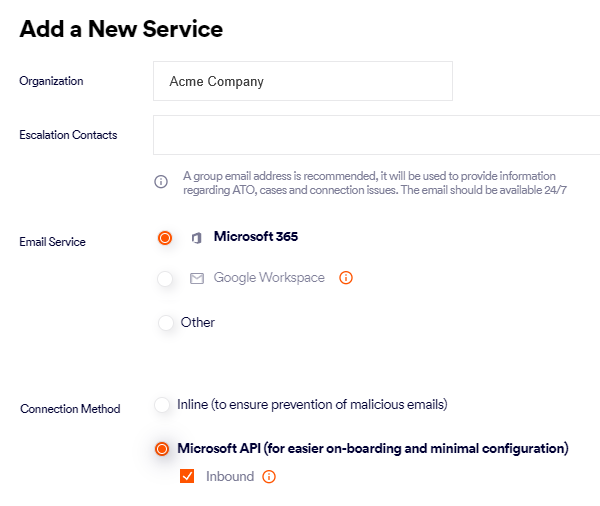Click the Escalation Contacts input field

(x=376, y=135)
